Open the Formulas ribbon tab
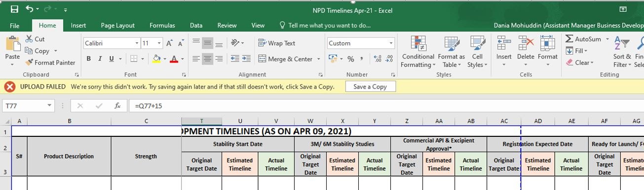The image size is (644, 190). click(162, 26)
